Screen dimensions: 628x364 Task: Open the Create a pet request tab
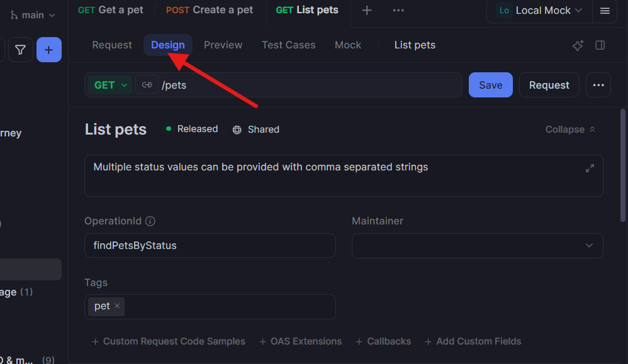click(x=210, y=10)
